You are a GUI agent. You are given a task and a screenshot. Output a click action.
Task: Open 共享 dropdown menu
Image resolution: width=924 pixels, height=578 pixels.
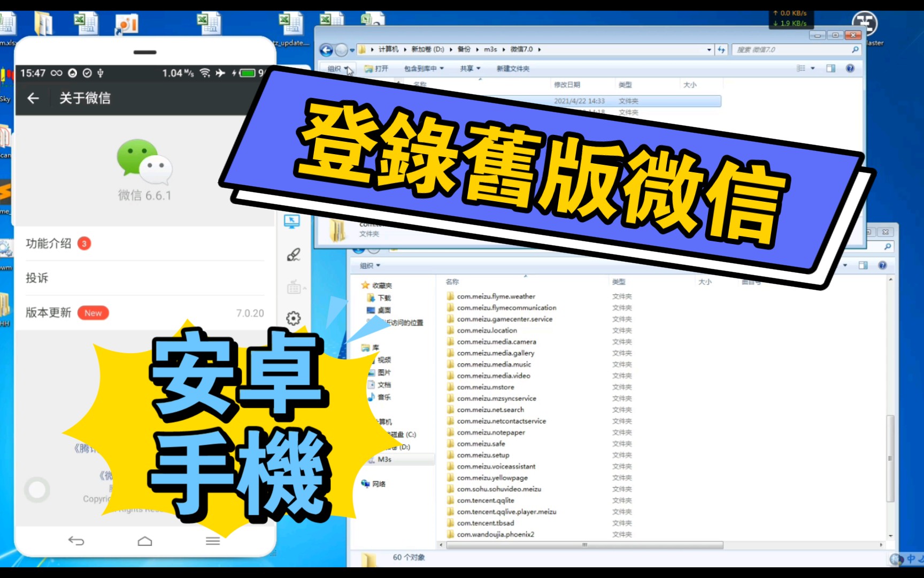click(x=471, y=69)
